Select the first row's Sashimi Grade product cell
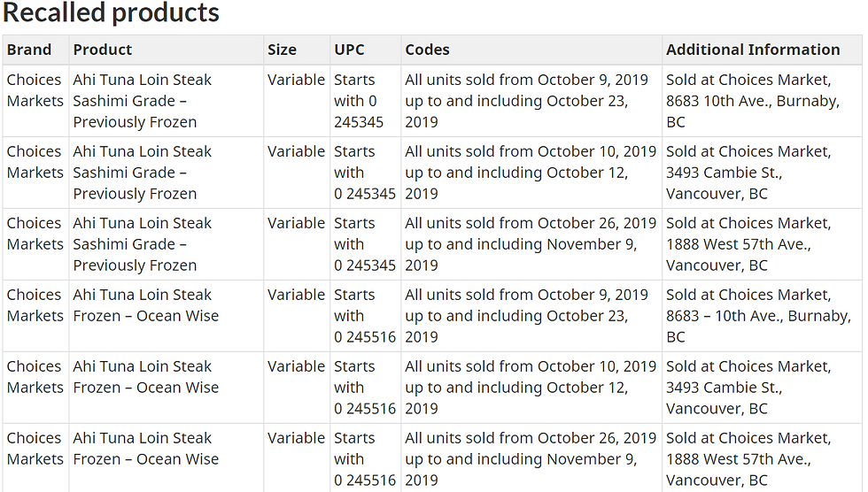 [142, 101]
